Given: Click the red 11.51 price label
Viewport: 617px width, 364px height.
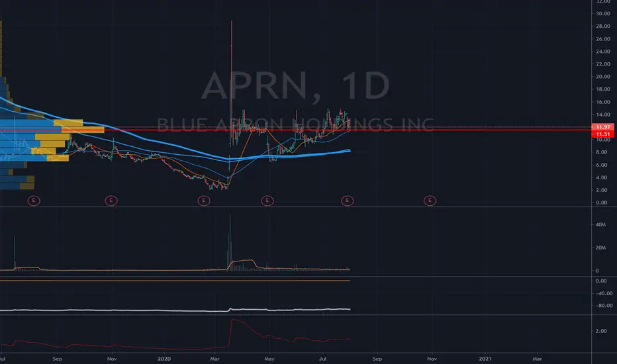Looking at the screenshot, I should [x=603, y=134].
